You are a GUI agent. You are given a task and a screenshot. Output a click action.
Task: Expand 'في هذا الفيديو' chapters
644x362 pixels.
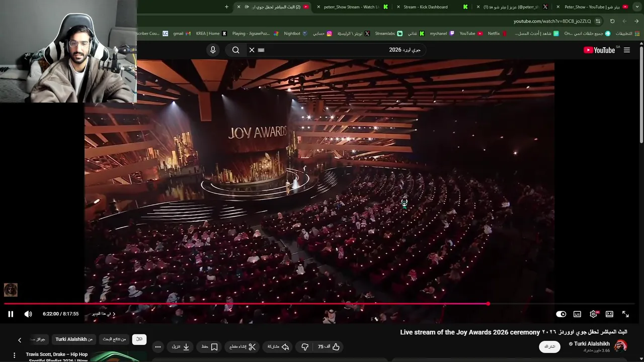click(x=104, y=314)
